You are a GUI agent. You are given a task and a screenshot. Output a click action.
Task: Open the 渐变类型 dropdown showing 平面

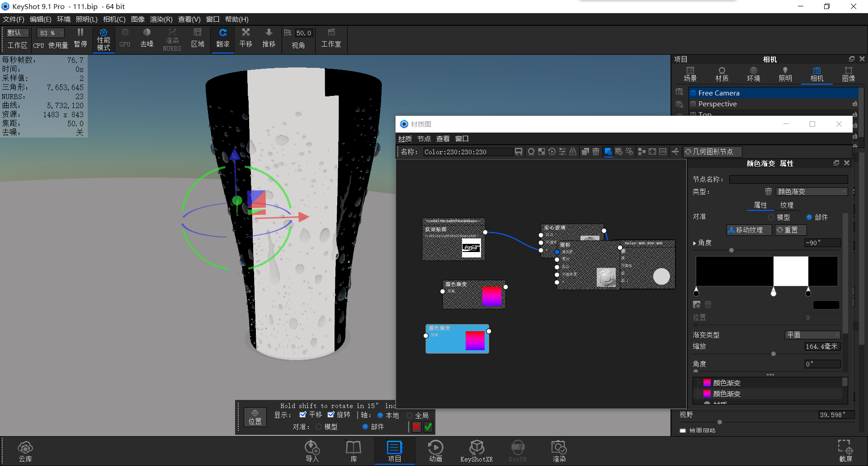pyautogui.click(x=812, y=335)
